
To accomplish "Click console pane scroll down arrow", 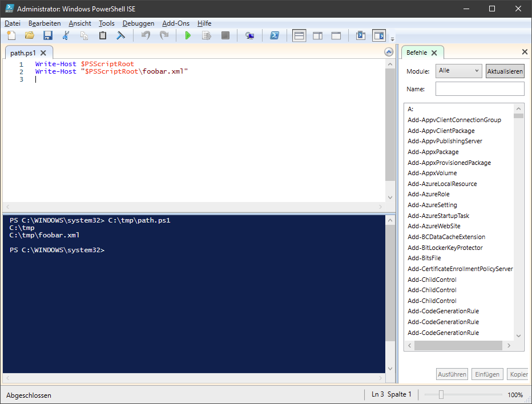I will coord(390,369).
